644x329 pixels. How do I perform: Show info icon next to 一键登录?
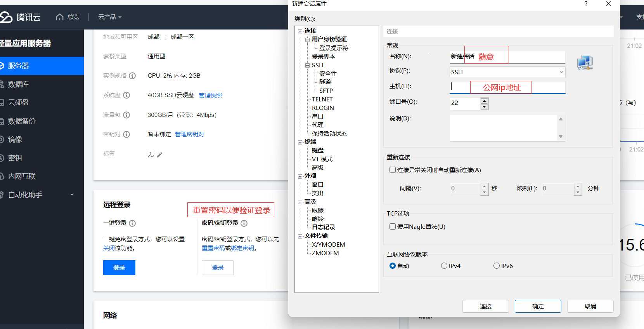[132, 223]
